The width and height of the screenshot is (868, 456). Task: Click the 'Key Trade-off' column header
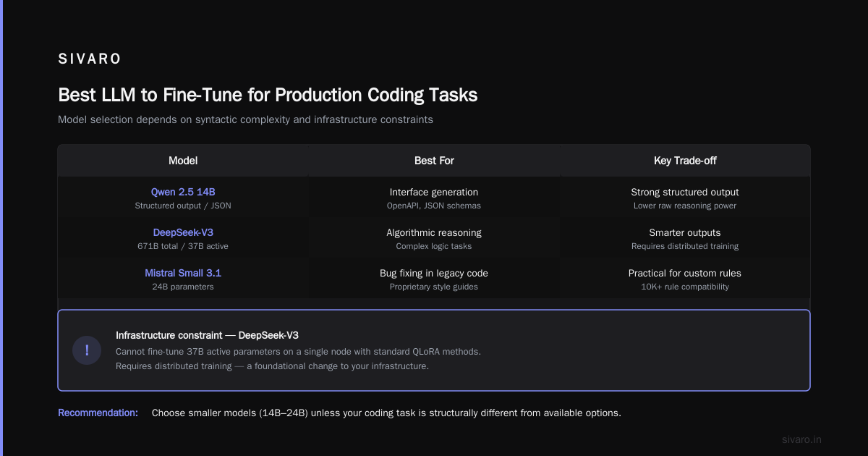[x=684, y=161]
